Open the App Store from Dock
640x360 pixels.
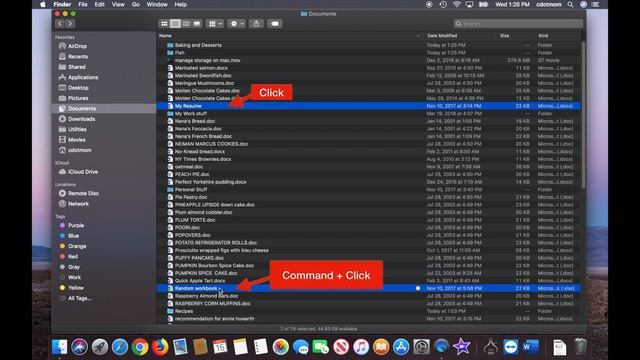(x=401, y=347)
